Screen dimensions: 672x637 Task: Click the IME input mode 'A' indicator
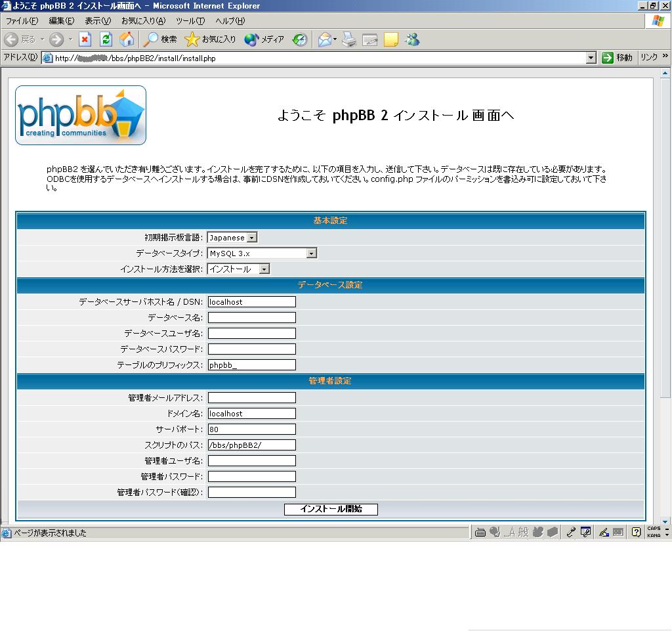(511, 533)
